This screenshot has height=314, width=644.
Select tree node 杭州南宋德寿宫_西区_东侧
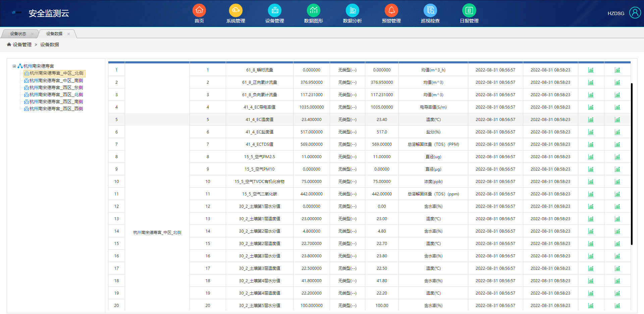pos(56,87)
